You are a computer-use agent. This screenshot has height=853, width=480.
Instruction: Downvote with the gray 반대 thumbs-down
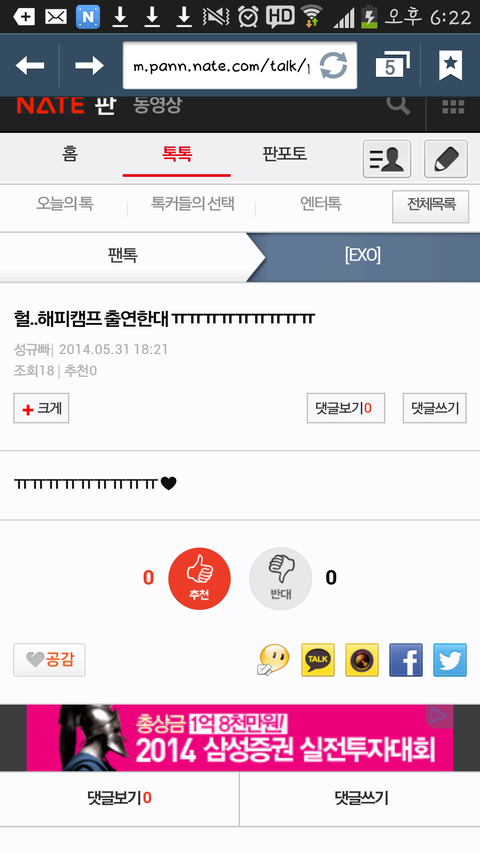coord(280,578)
